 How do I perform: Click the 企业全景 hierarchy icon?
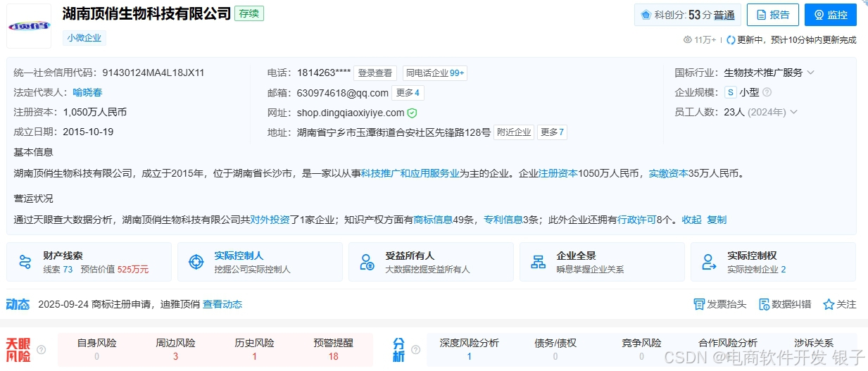539,262
